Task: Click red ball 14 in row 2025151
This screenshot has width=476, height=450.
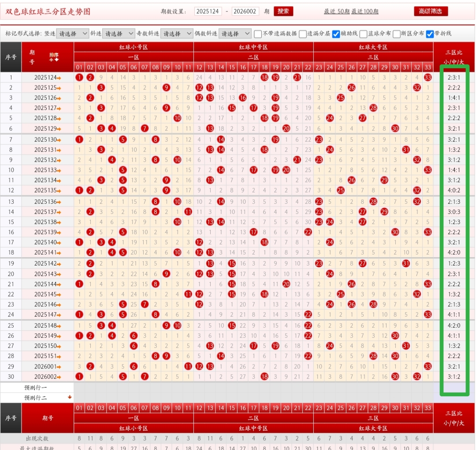Action: (x=221, y=356)
